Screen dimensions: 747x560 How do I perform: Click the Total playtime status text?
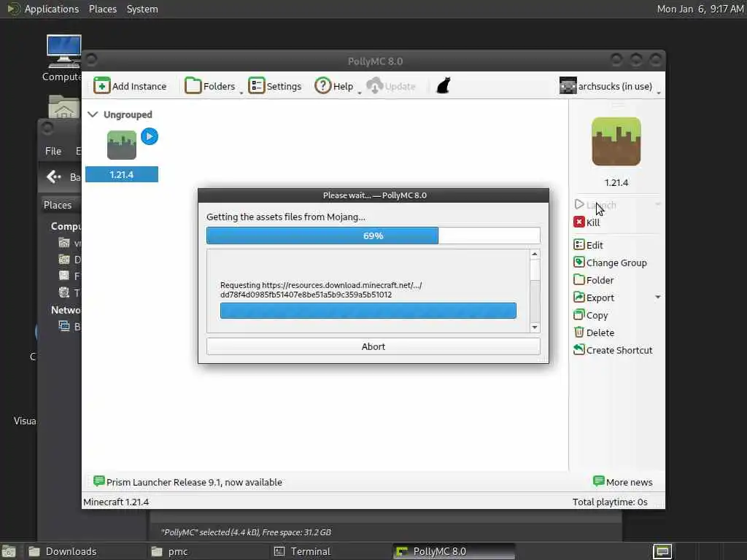(610, 502)
